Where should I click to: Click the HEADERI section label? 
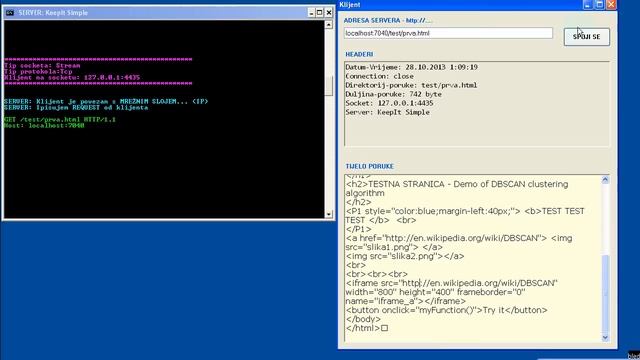pos(359,54)
